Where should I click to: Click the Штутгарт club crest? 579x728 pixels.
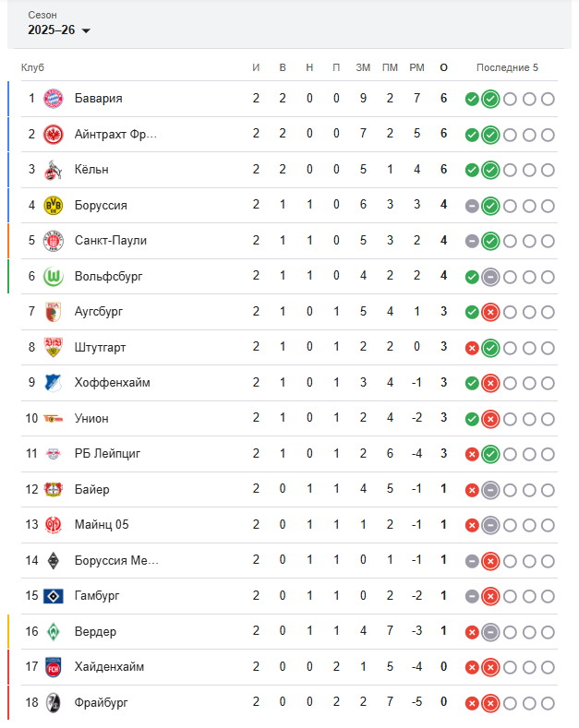coord(53,348)
